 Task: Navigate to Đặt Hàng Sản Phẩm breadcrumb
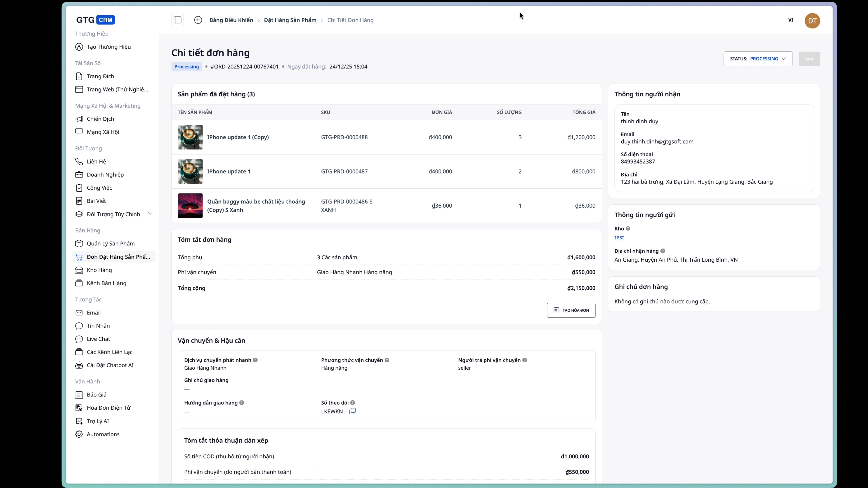click(x=290, y=20)
